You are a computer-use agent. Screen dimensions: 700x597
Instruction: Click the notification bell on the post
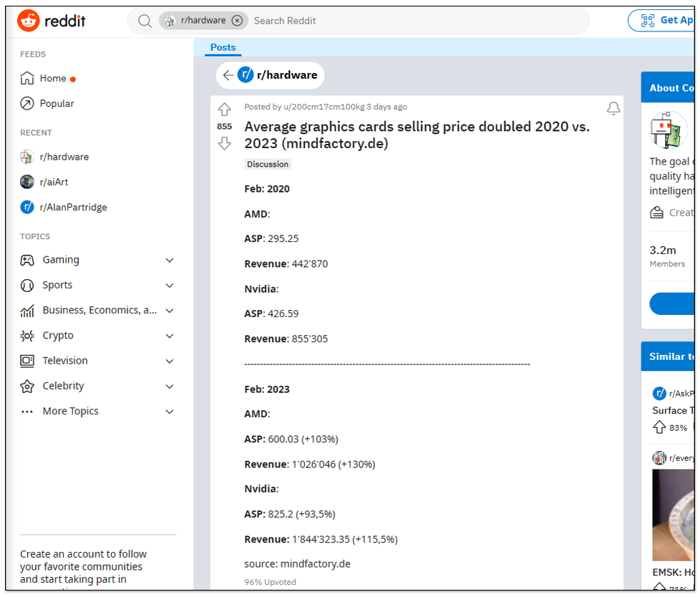point(613,109)
